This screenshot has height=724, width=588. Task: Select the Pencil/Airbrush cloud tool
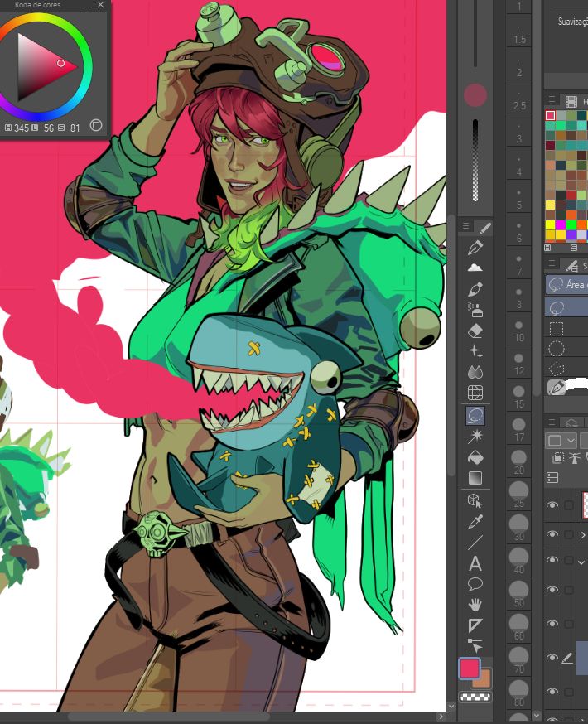coord(475,268)
